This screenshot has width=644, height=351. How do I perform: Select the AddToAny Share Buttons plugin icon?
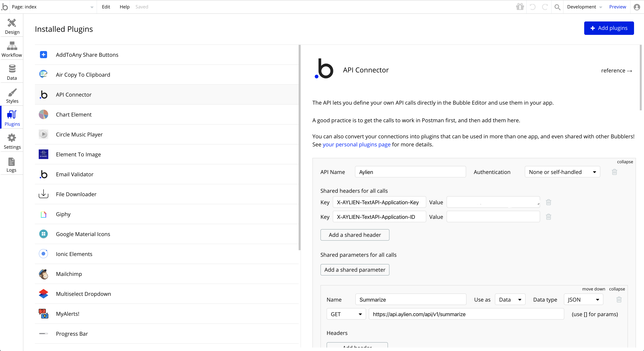point(44,54)
